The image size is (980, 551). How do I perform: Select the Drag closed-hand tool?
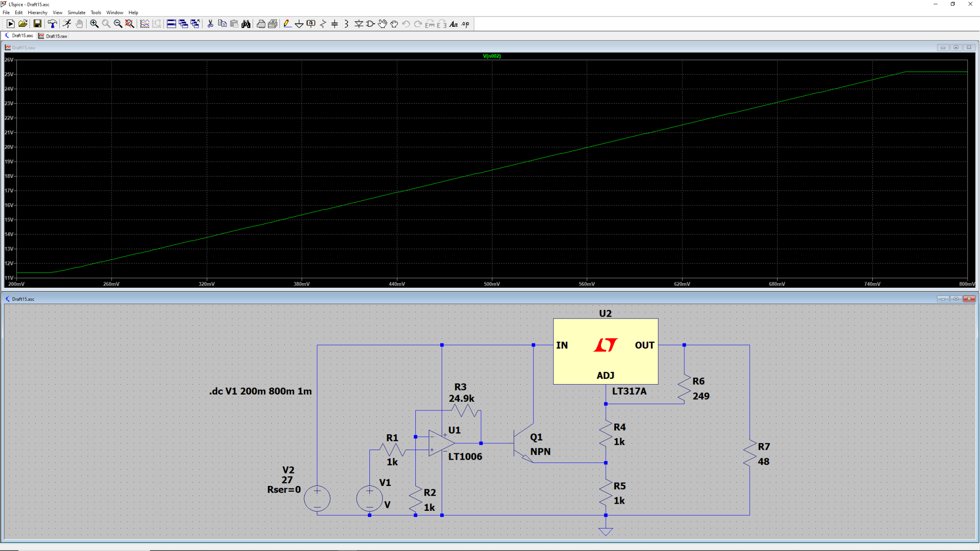[394, 24]
